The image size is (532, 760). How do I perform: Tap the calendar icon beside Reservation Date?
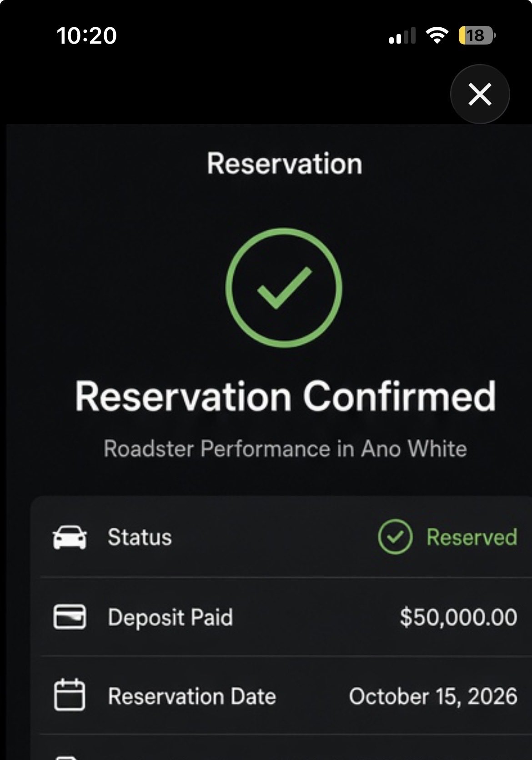(x=70, y=694)
